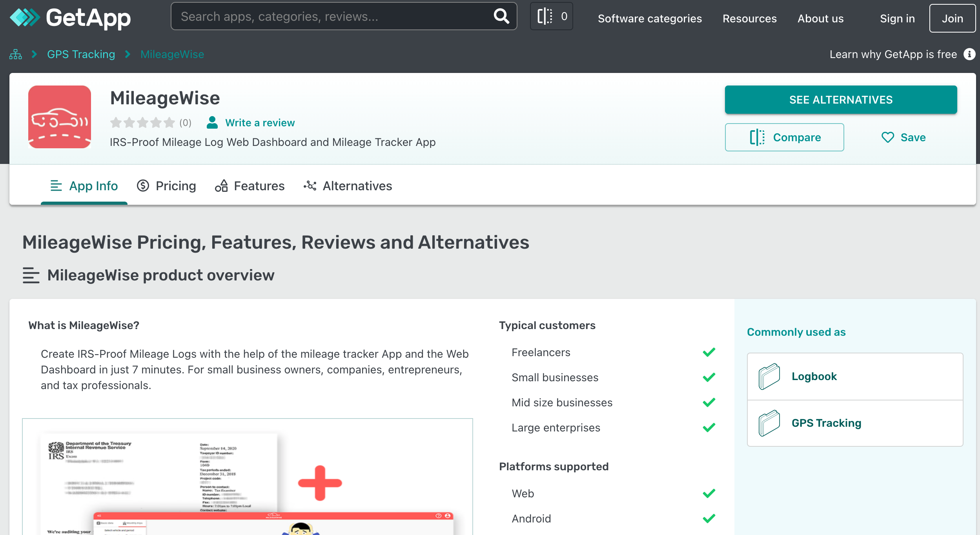
Task: Open the Resources menu
Action: pyautogui.click(x=749, y=18)
